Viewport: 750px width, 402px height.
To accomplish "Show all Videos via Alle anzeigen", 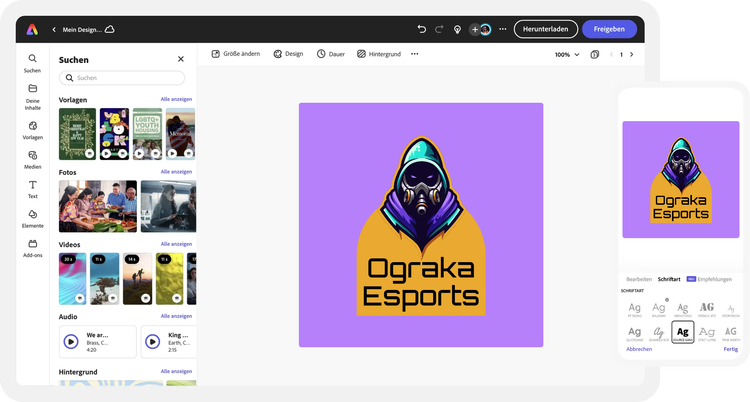I will pyautogui.click(x=176, y=244).
